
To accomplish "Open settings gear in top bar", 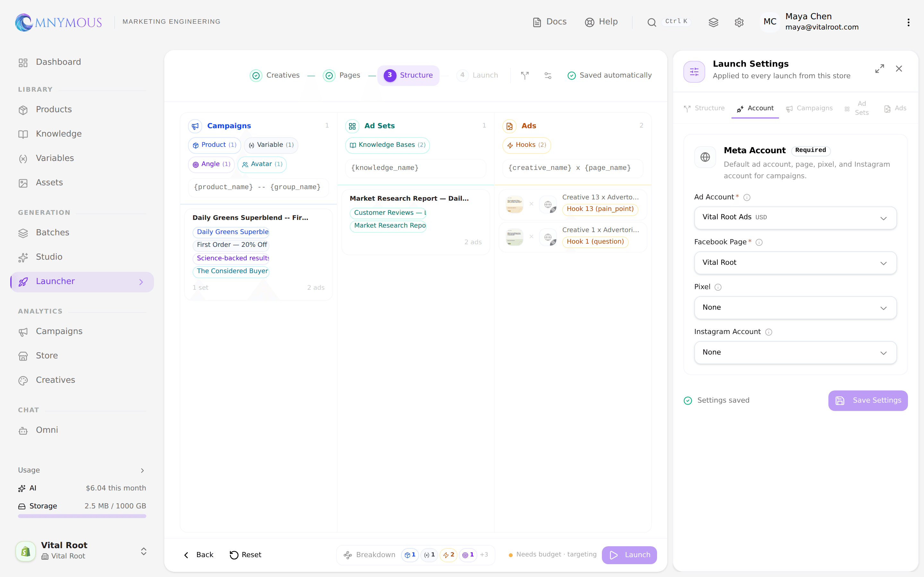I will 739,22.
